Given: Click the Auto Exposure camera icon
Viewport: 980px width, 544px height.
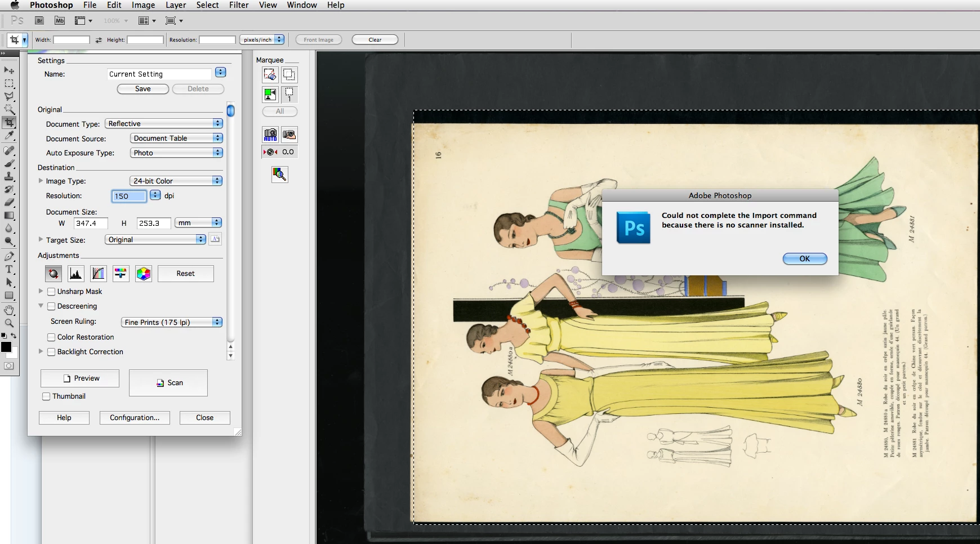Looking at the screenshot, I should (270, 135).
